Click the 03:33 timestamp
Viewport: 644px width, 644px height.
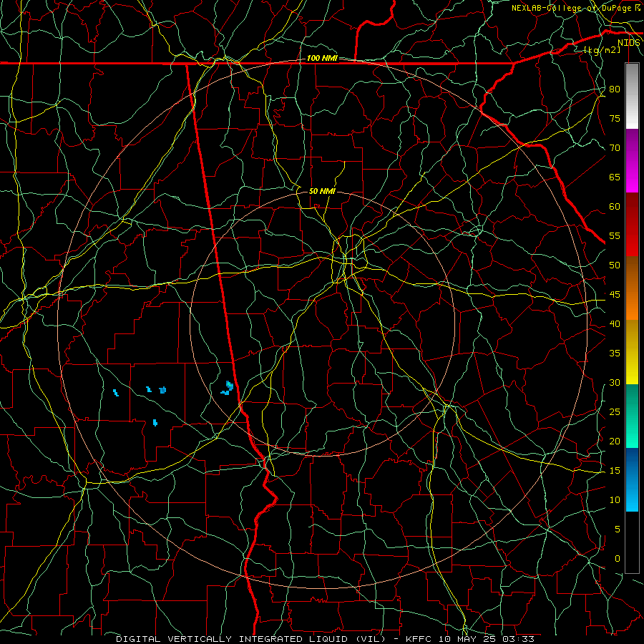point(518,639)
